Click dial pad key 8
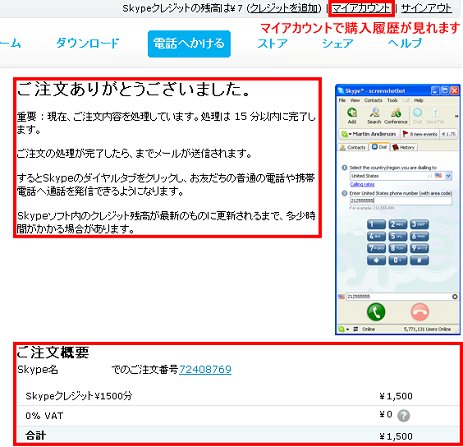This screenshot has height=447, width=463. pyautogui.click(x=398, y=248)
